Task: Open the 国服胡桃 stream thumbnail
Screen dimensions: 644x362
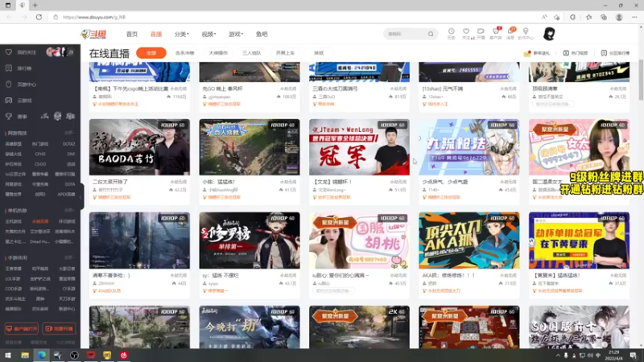Action: (x=359, y=241)
